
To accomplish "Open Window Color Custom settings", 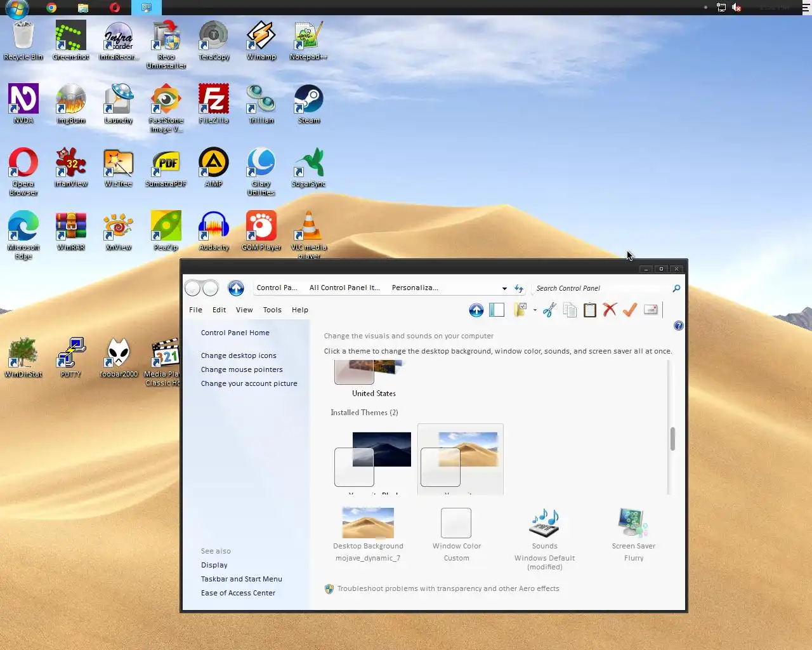I will coord(456,534).
